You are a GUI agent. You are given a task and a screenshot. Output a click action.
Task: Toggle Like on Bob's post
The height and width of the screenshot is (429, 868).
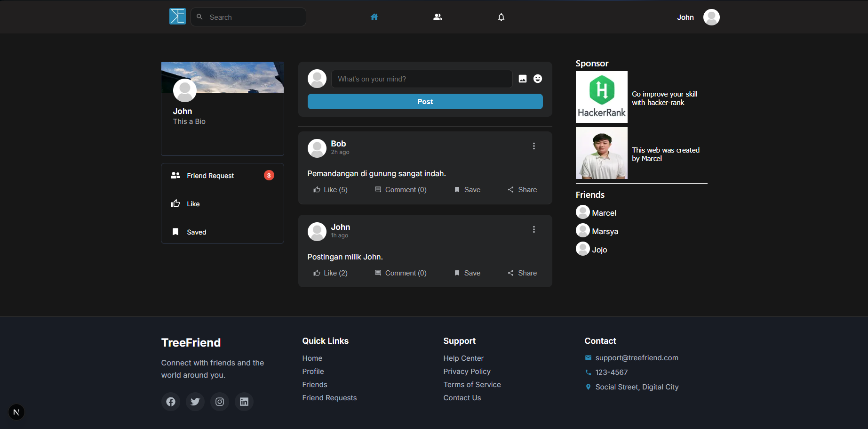pyautogui.click(x=330, y=190)
